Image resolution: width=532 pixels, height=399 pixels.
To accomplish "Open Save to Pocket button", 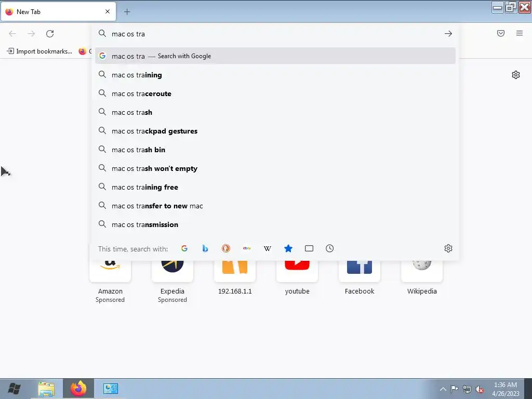I will click(501, 33).
